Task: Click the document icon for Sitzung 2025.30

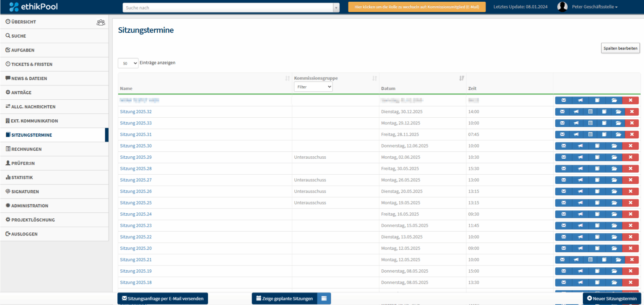Action: pos(597,146)
